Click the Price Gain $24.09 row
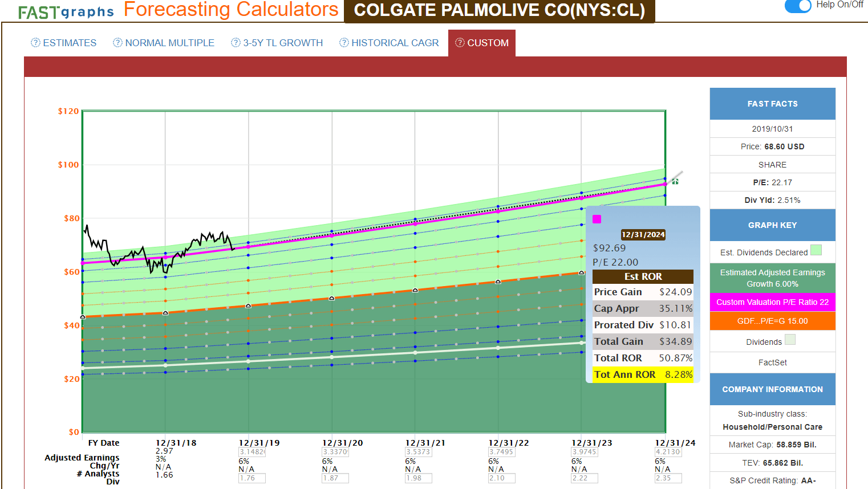Viewport: 868px width, 489px height. [x=643, y=292]
